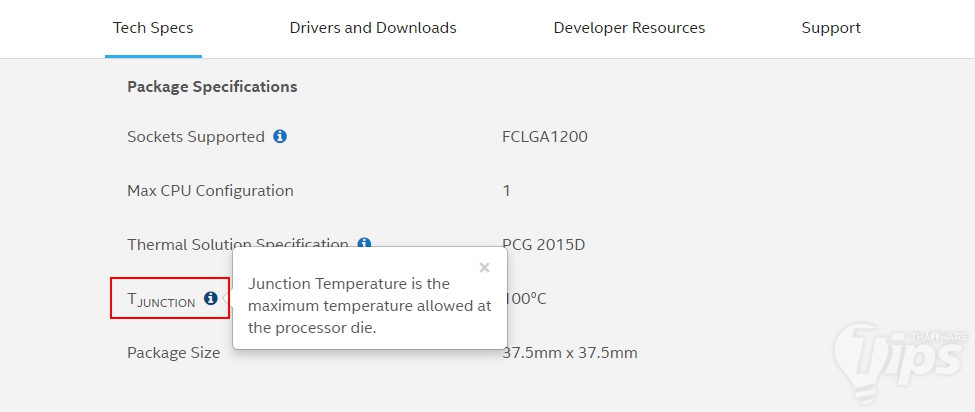This screenshot has height=412, width=975.
Task: Click the Sockets Supported label
Action: click(x=196, y=137)
